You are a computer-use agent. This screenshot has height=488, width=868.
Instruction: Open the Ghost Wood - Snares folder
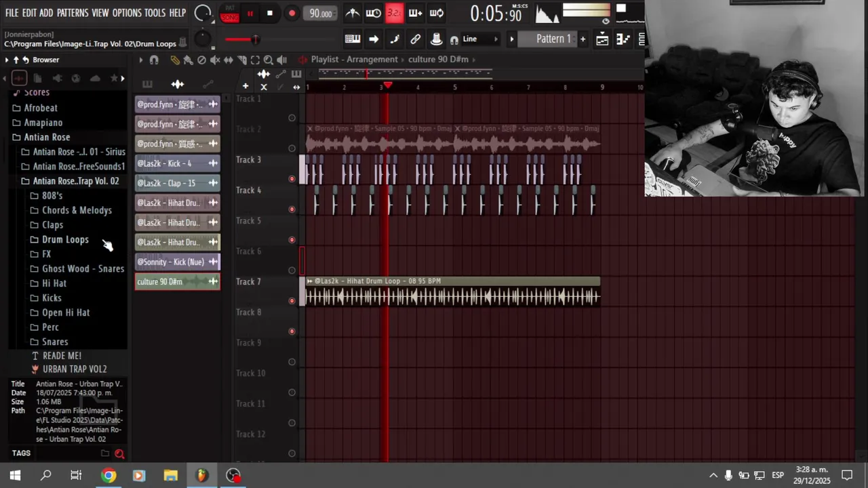click(x=83, y=268)
